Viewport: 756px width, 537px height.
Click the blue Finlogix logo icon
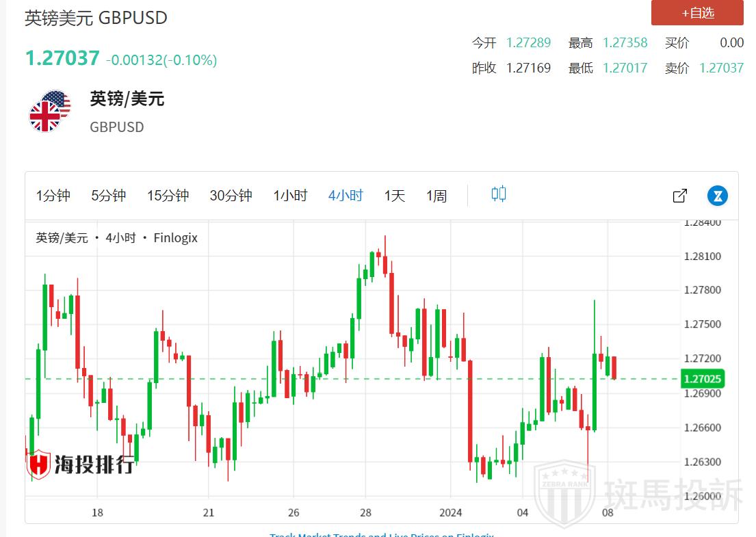(717, 196)
